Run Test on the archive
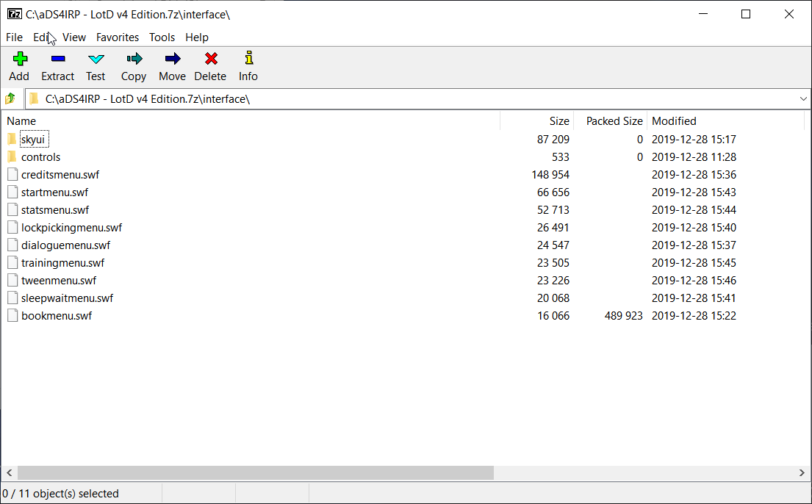812x504 pixels. [96, 60]
